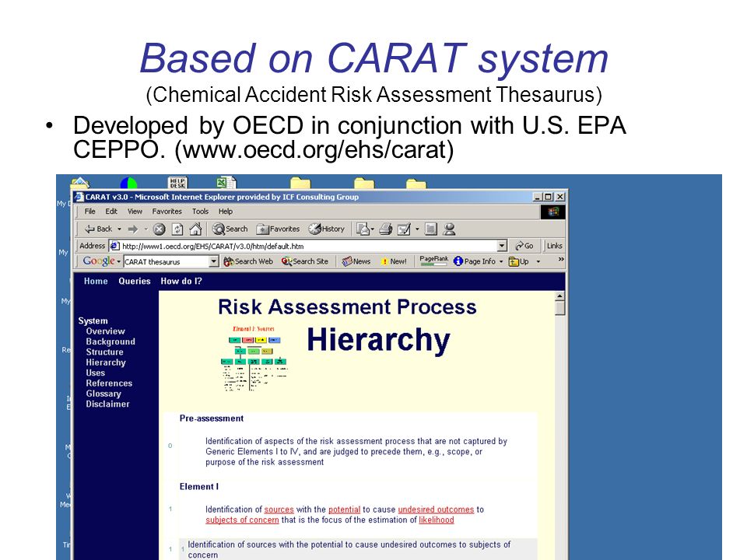Open the Google logo menu arrow
This screenshot has width=747, height=560.
tap(118, 261)
